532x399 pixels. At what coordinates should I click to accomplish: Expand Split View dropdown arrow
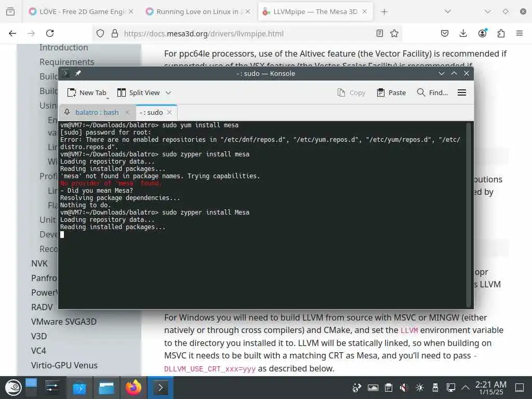168,92
